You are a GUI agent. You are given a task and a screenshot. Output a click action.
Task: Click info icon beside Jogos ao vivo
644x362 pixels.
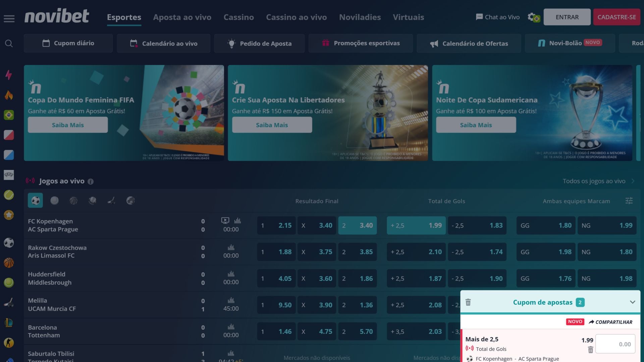point(91,182)
